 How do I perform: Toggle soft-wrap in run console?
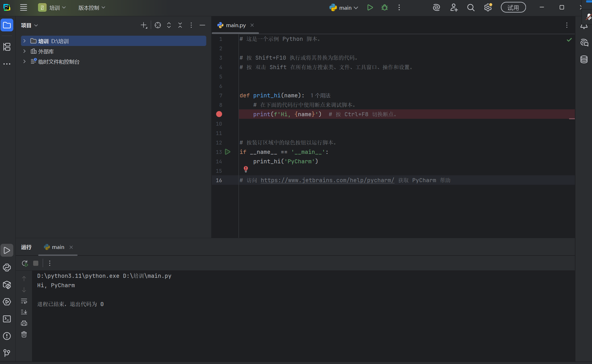coord(24,301)
